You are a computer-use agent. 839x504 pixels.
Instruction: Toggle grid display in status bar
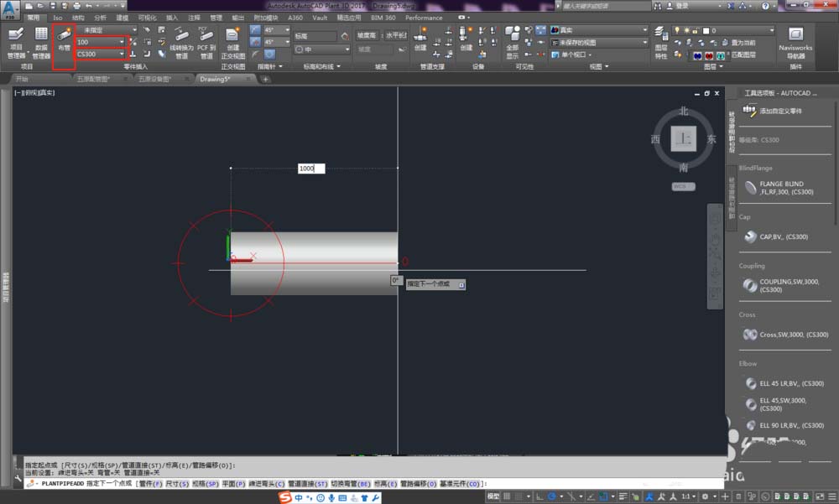point(506,496)
